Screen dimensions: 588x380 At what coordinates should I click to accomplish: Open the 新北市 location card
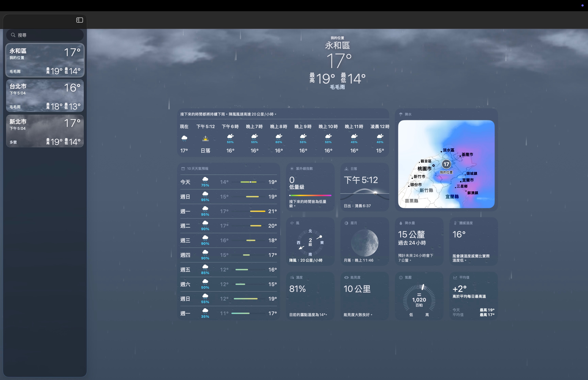(x=45, y=131)
